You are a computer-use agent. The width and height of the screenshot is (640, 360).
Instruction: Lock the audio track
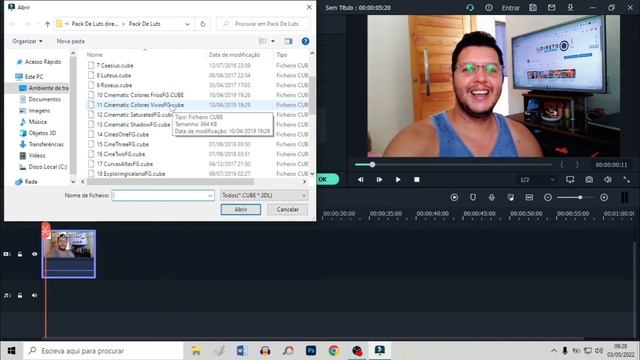click(20, 295)
